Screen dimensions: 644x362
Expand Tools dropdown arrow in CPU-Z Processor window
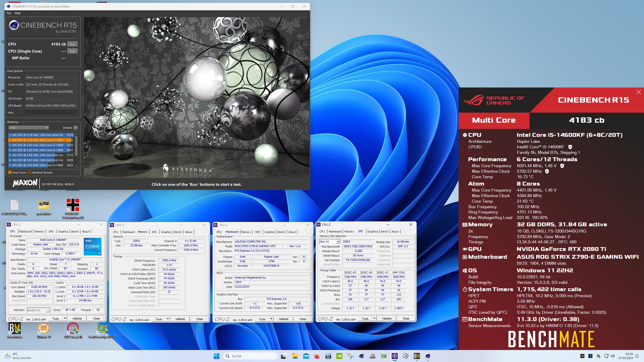click(x=65, y=319)
